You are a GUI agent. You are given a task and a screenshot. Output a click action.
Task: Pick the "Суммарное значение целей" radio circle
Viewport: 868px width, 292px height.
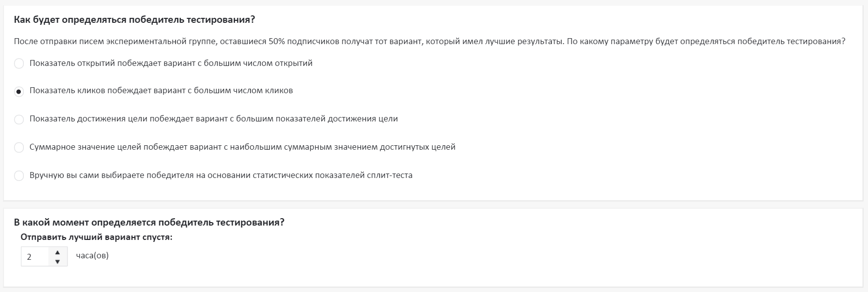19,147
